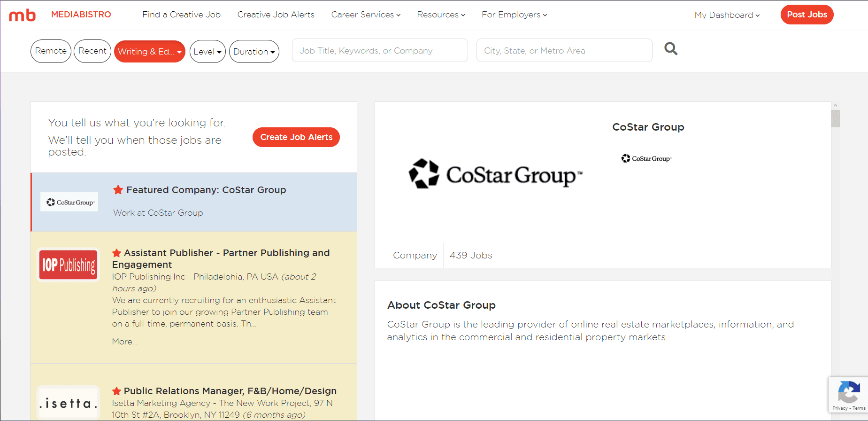Click the large CoStar Group banner logo
868x421 pixels.
point(495,174)
